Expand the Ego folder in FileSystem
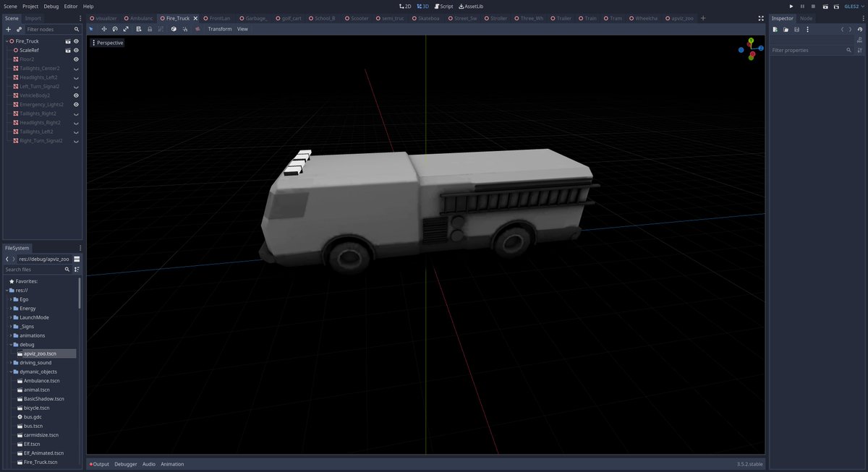The width and height of the screenshot is (868, 472). point(11,299)
